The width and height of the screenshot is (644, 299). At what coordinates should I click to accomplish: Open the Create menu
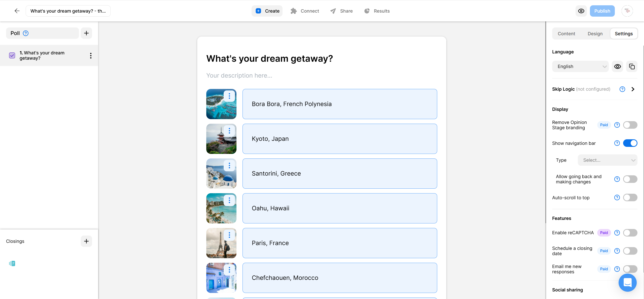[x=267, y=11]
